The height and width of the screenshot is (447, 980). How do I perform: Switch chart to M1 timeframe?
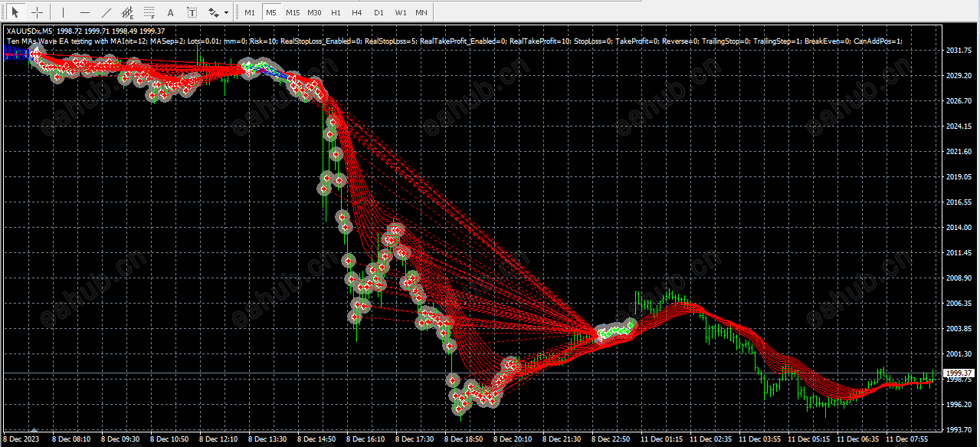coord(250,13)
